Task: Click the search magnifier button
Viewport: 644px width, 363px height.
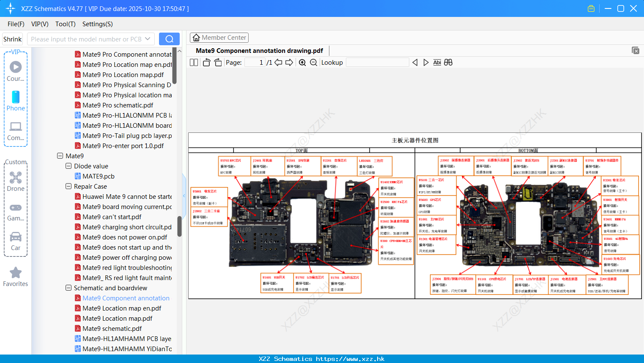Action: (169, 39)
